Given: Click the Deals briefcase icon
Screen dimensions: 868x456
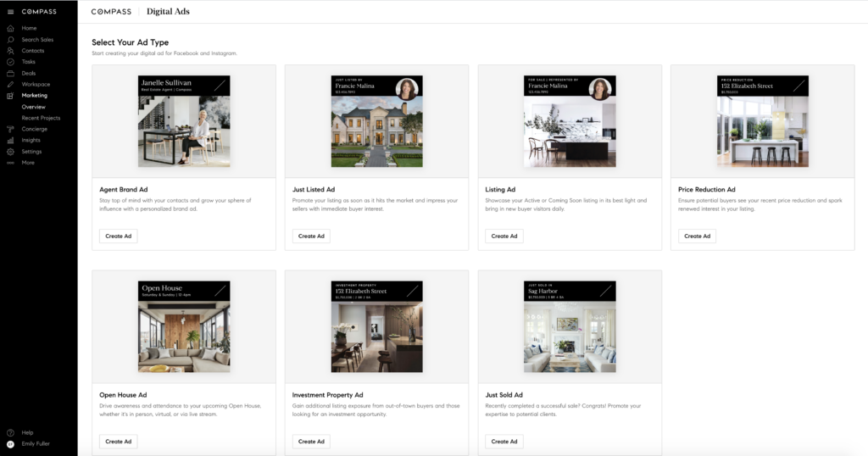Looking at the screenshot, I should [10, 73].
